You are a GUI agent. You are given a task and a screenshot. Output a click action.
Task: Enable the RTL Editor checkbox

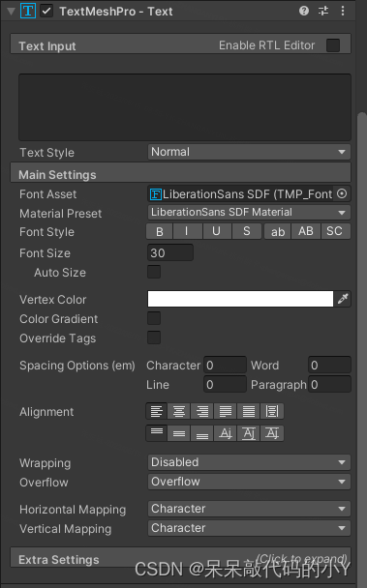pyautogui.click(x=333, y=45)
